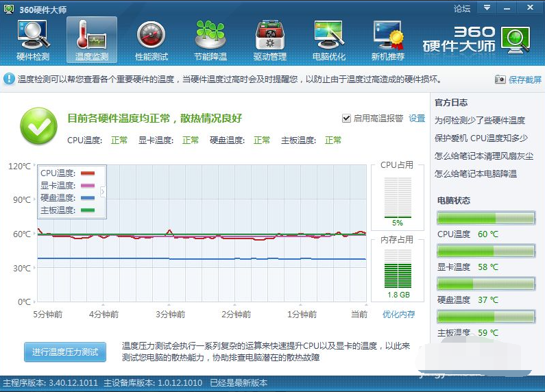
Task: Click the 内存占用 1.8 GB usage meter
Action: point(398,269)
